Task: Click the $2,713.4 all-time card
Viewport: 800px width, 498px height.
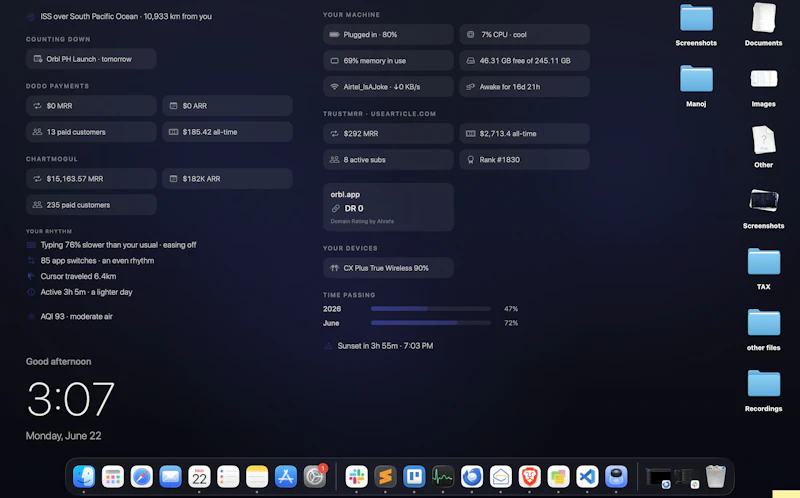Action: point(524,133)
